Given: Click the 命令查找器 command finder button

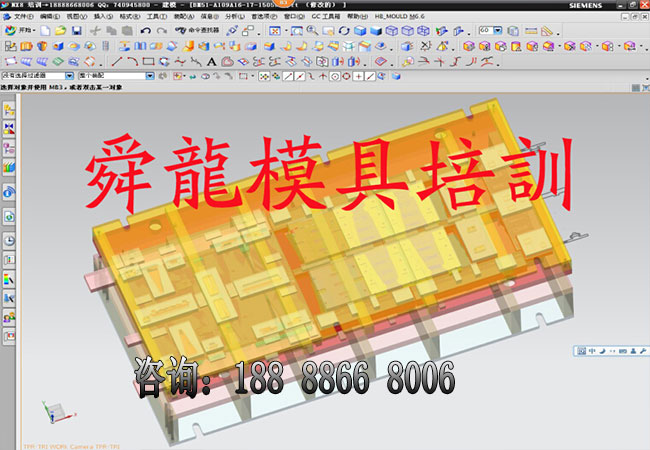Looking at the screenshot, I should tap(202, 31).
